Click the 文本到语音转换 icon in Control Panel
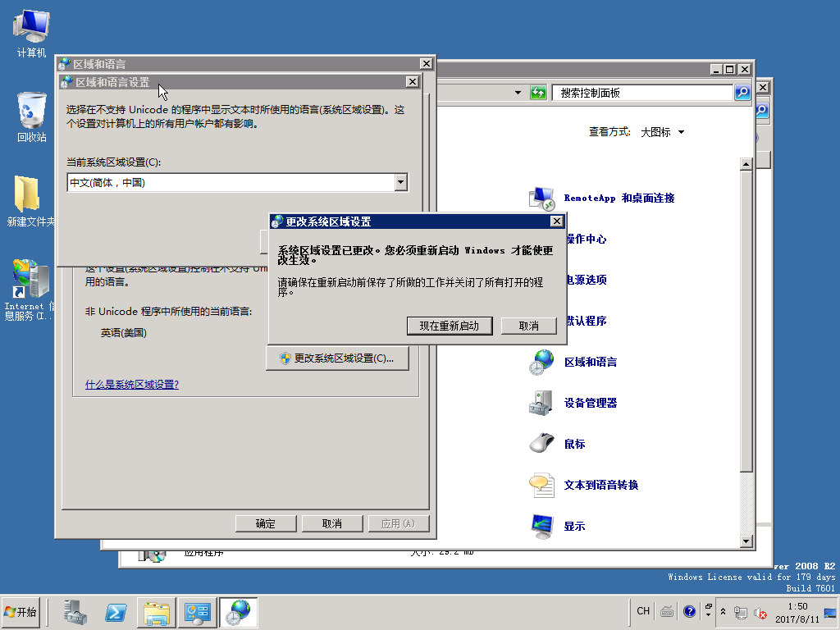 (x=541, y=485)
